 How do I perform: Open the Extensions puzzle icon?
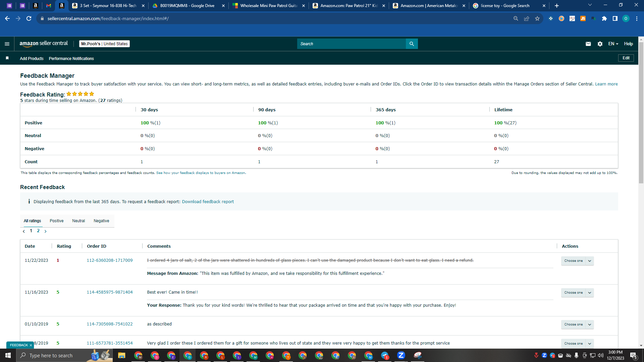click(604, 18)
